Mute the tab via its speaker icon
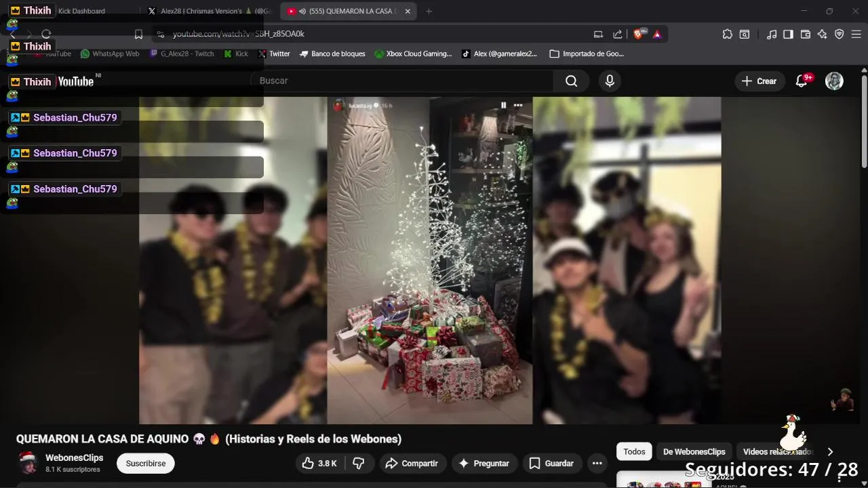 tap(302, 11)
